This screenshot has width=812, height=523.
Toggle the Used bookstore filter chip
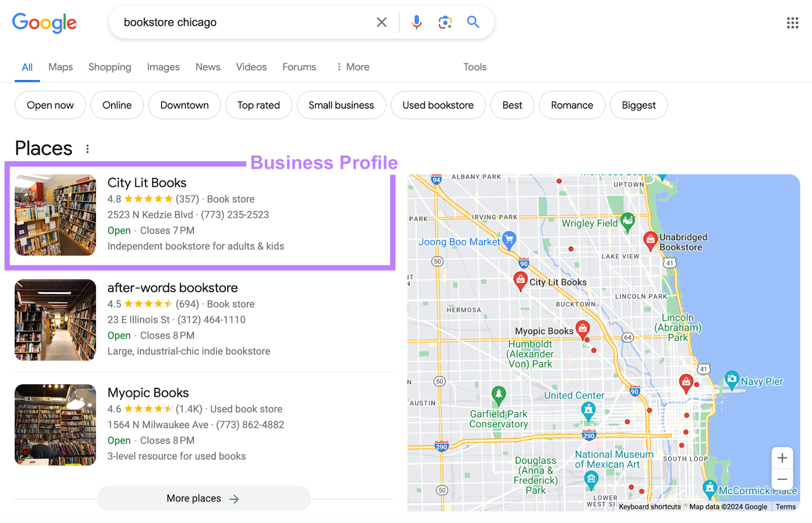tap(438, 105)
